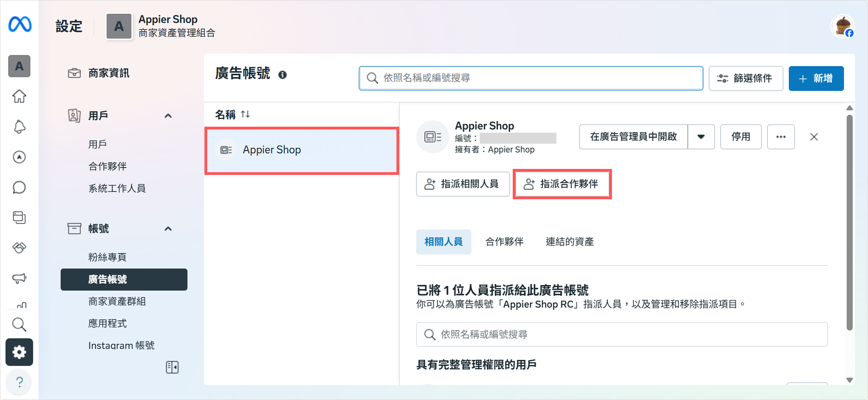Click the top 依照名稱或編號搜尋 search field
This screenshot has width=868, height=400.
pyautogui.click(x=531, y=78)
